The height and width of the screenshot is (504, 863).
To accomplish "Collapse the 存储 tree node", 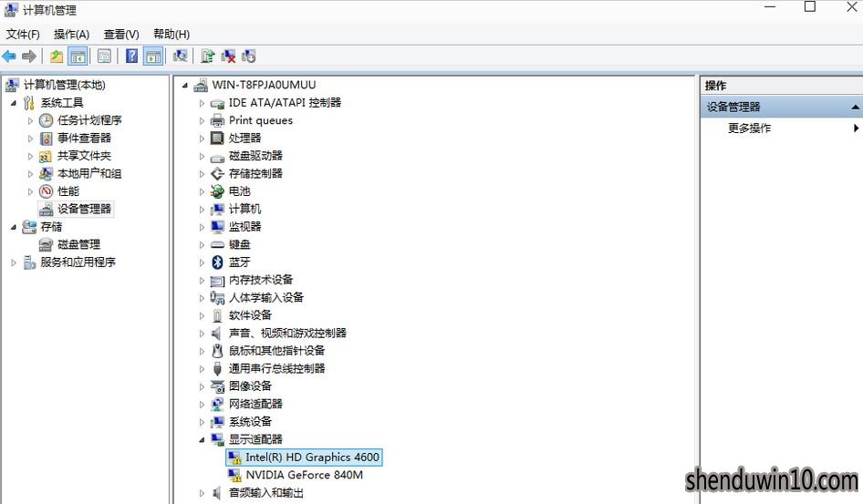I will [x=14, y=227].
